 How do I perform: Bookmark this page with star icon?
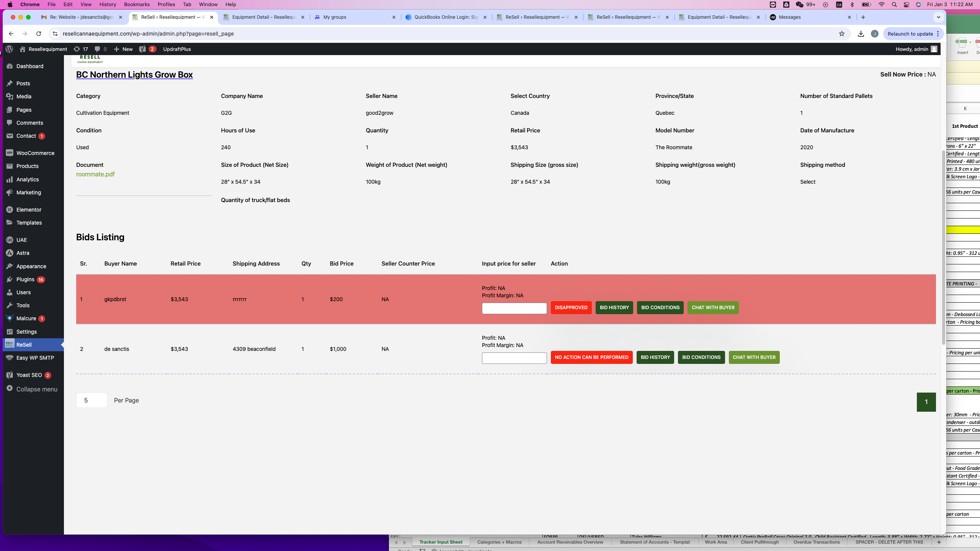click(x=842, y=34)
